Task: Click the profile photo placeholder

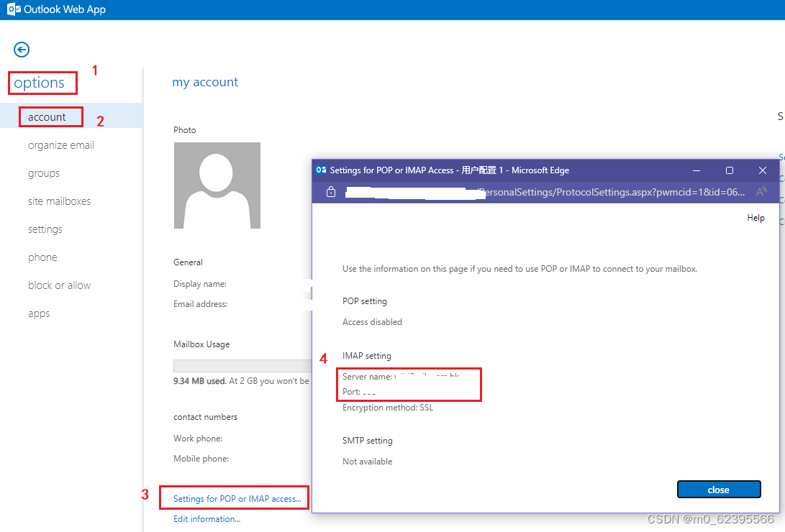Action: (x=217, y=185)
